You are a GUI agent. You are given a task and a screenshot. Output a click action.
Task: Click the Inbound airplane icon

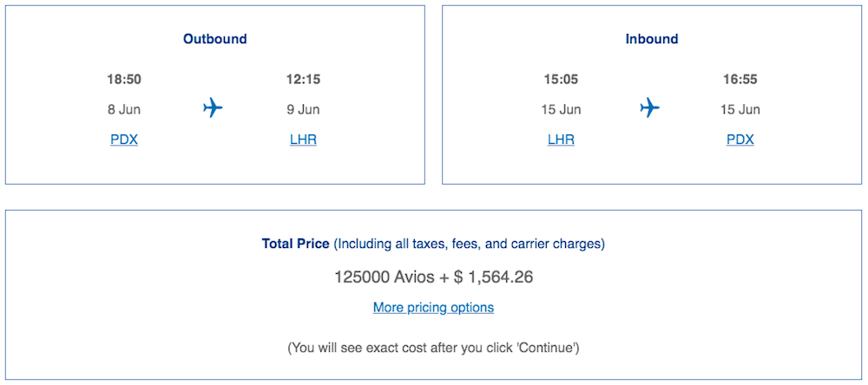pos(650,108)
